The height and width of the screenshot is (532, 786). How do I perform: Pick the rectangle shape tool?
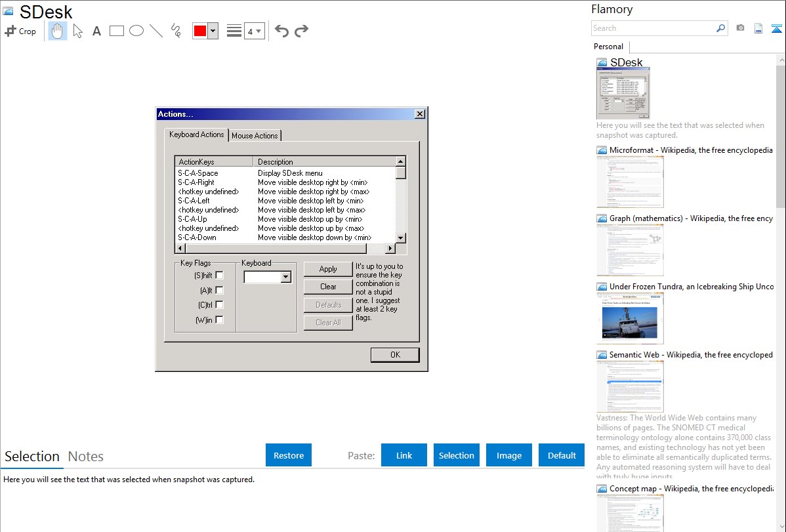[117, 31]
